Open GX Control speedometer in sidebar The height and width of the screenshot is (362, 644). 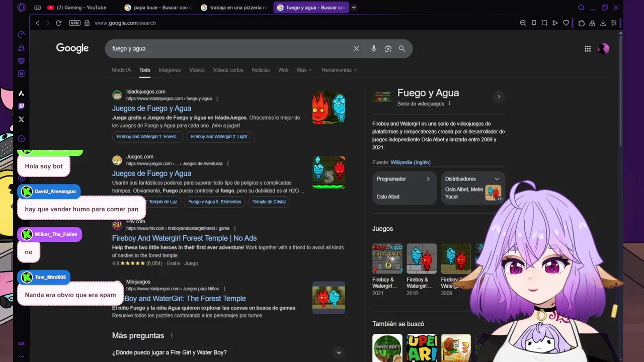[x=21, y=35]
